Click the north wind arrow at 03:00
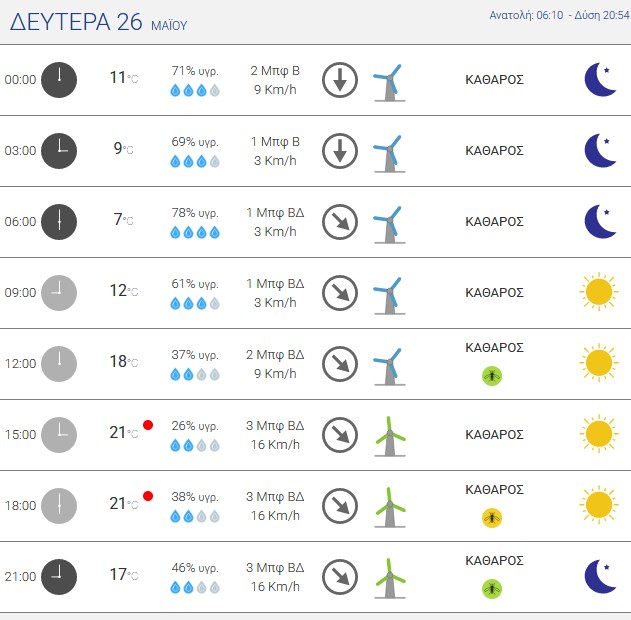 [340, 151]
